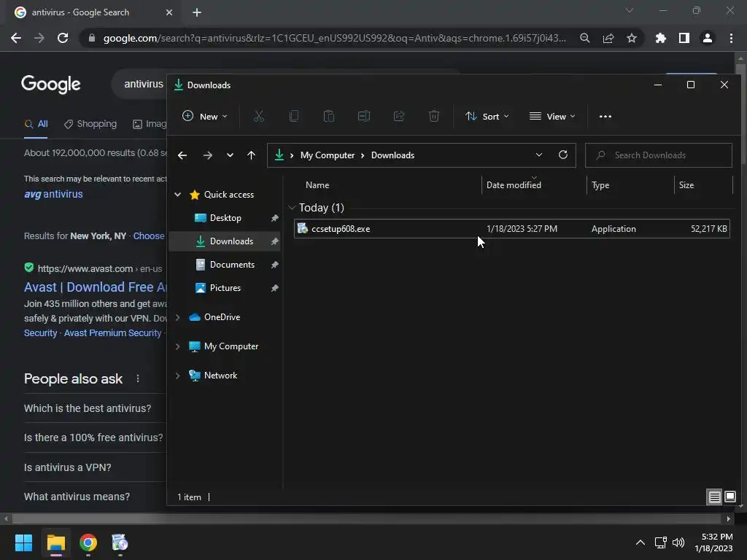
Task: Switch to details view using status bar icon
Action: 714,497
